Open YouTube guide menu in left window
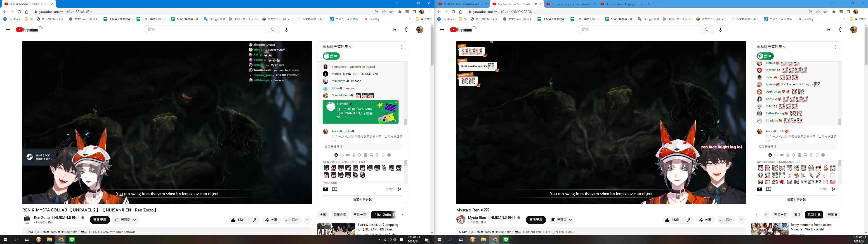 pyautogui.click(x=8, y=30)
